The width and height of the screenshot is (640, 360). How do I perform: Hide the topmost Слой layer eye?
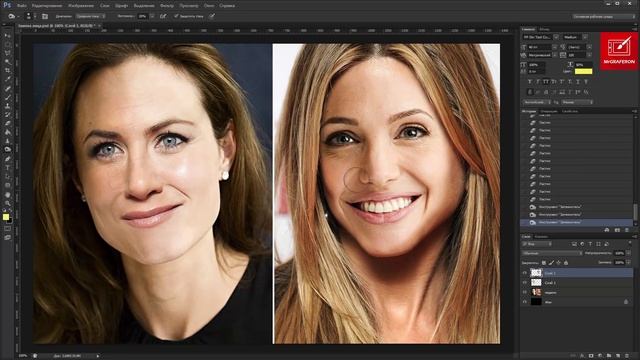525,273
